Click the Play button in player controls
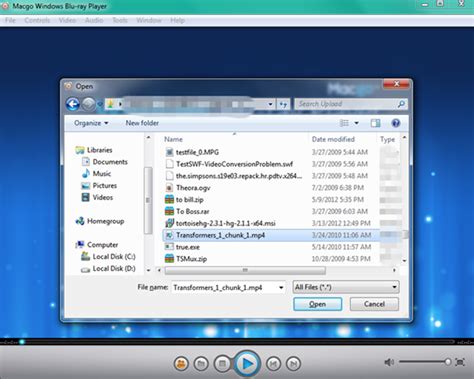Screen dimensions: 474x379 click(x=247, y=364)
